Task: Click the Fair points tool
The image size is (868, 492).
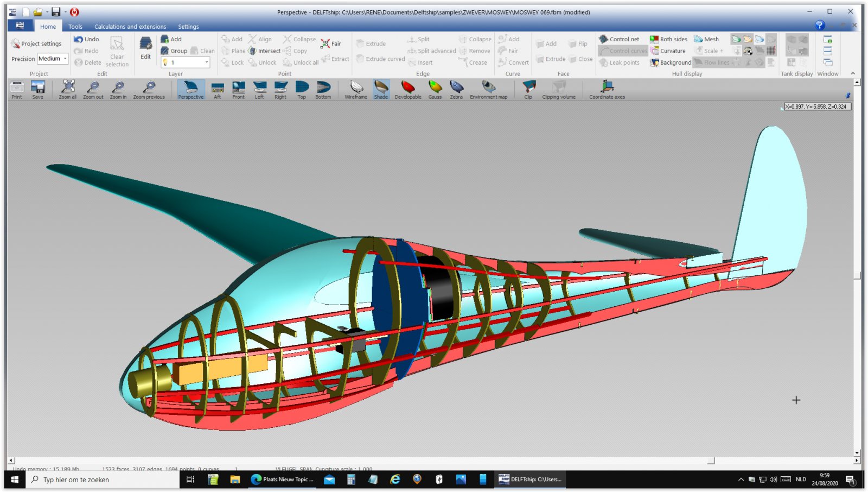Action: [x=331, y=43]
